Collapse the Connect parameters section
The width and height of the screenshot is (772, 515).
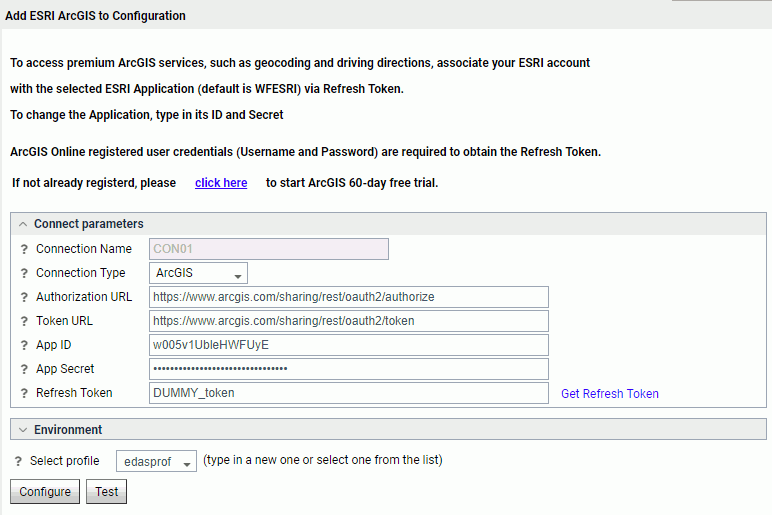click(x=23, y=225)
